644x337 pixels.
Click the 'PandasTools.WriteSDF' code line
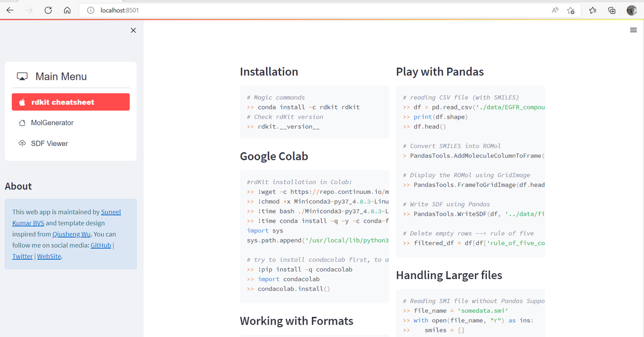[474, 214]
